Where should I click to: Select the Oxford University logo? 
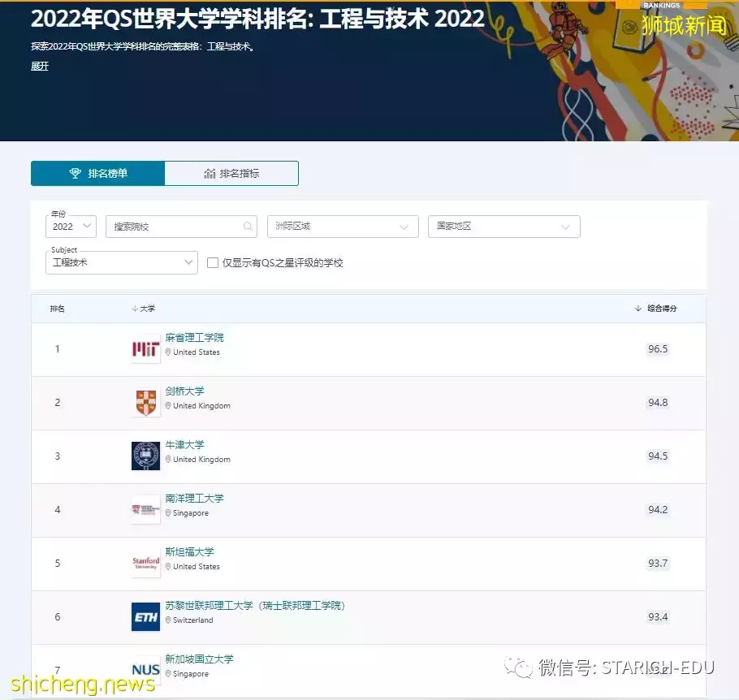click(145, 456)
